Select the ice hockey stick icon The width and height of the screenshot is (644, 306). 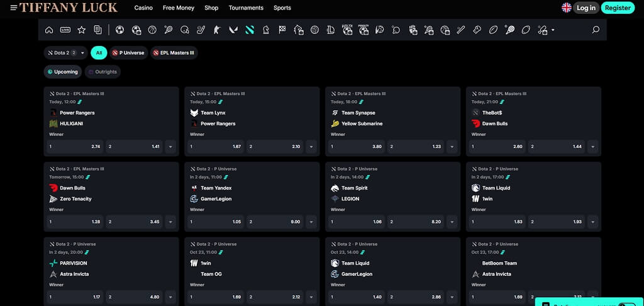pyautogui.click(x=201, y=30)
